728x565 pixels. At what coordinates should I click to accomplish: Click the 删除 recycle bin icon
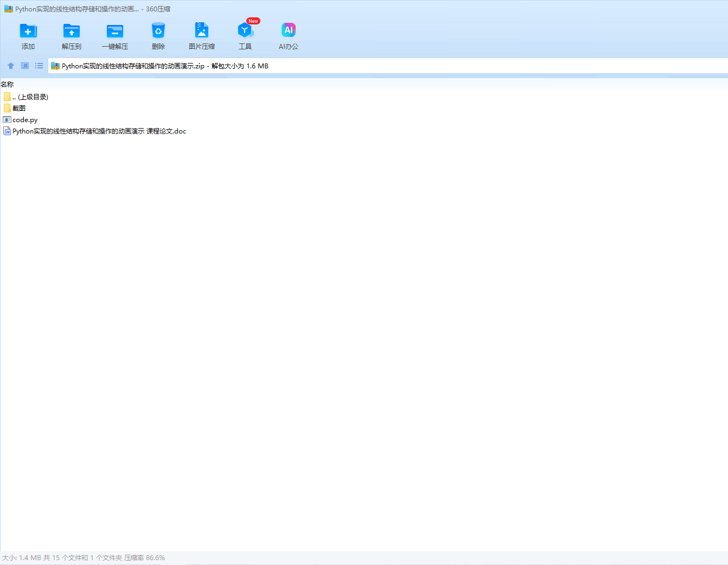[158, 31]
